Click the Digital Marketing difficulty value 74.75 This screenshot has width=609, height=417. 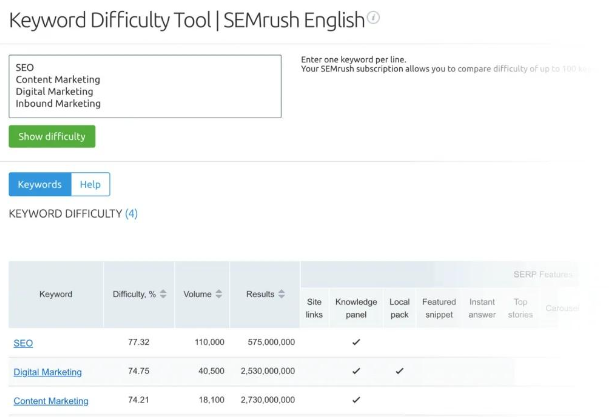coord(139,371)
